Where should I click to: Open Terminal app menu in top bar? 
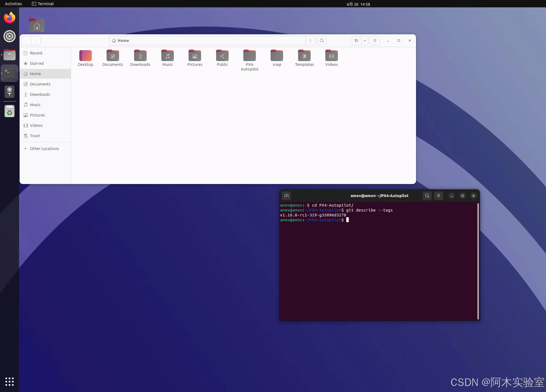(x=43, y=4)
